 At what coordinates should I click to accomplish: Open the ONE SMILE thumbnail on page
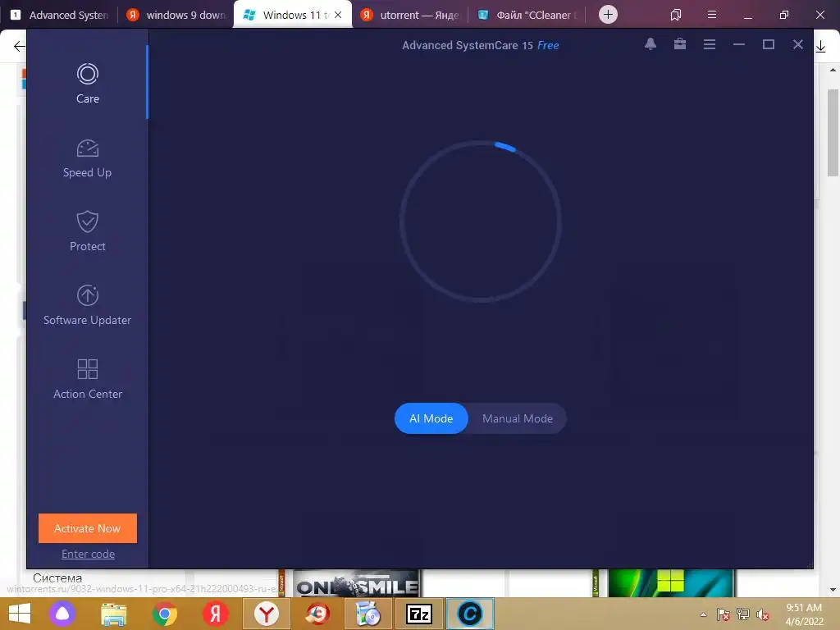click(358, 584)
